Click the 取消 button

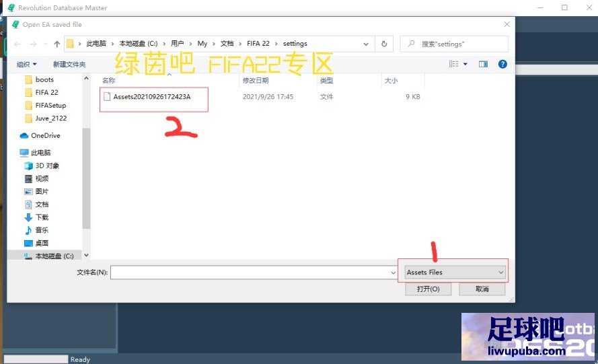[482, 289]
